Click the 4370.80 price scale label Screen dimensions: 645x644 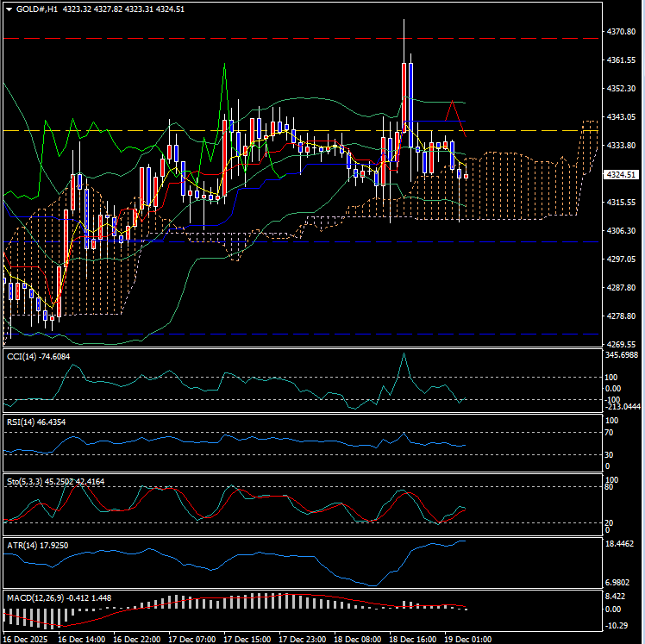coord(621,32)
